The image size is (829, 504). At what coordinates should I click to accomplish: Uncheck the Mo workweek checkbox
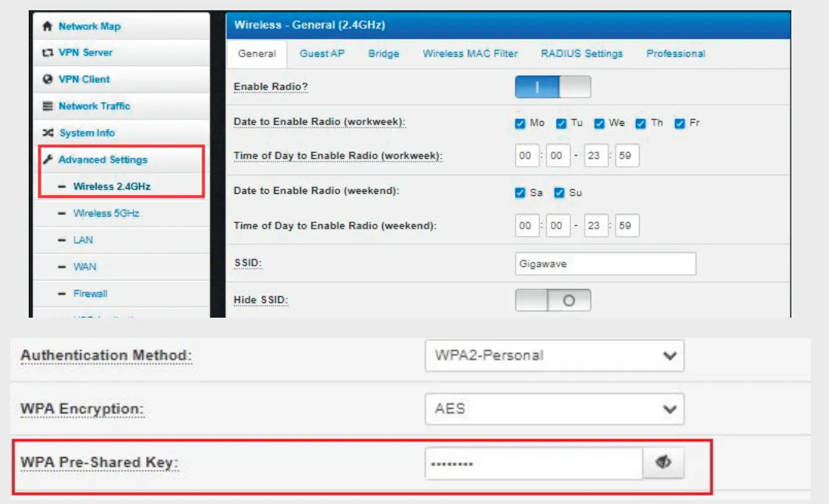click(x=520, y=123)
